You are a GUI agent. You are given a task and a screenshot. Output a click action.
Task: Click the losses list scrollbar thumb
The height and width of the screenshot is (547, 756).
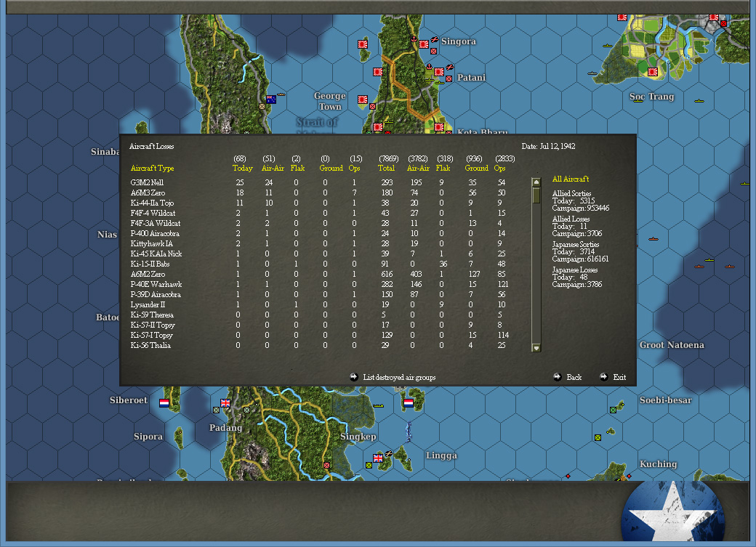coord(536,195)
